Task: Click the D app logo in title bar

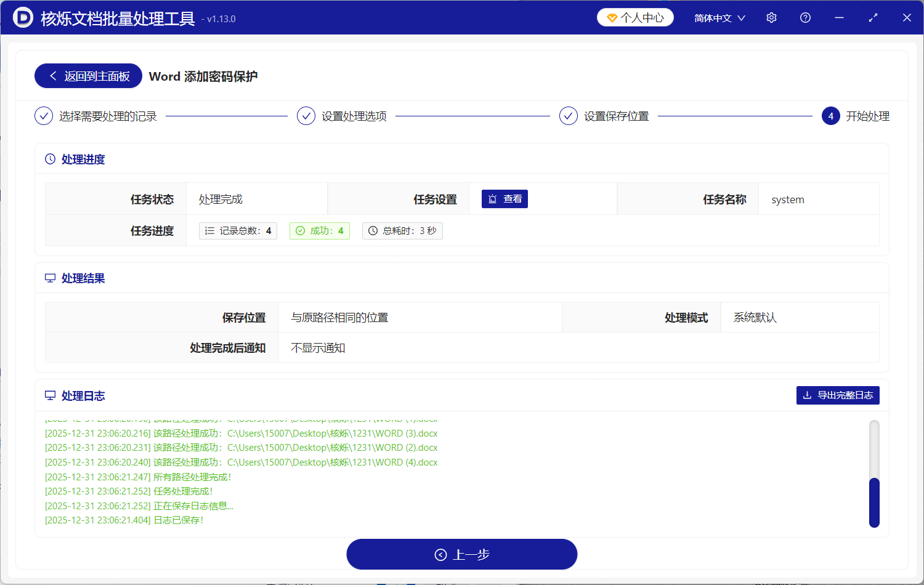Action: click(23, 17)
